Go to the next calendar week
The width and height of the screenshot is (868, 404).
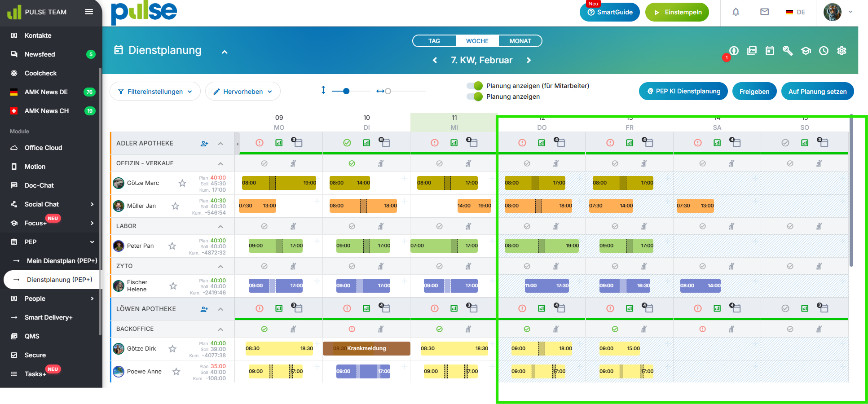tap(529, 60)
